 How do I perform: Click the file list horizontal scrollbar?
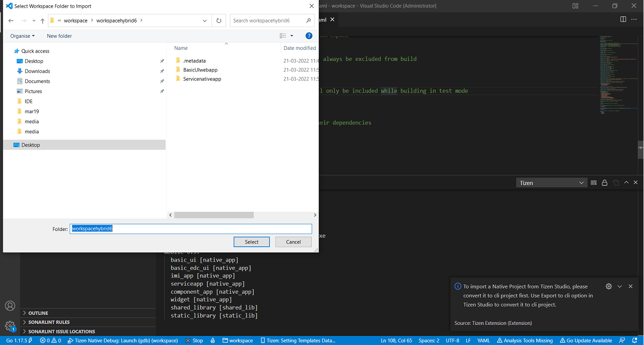coord(214,215)
